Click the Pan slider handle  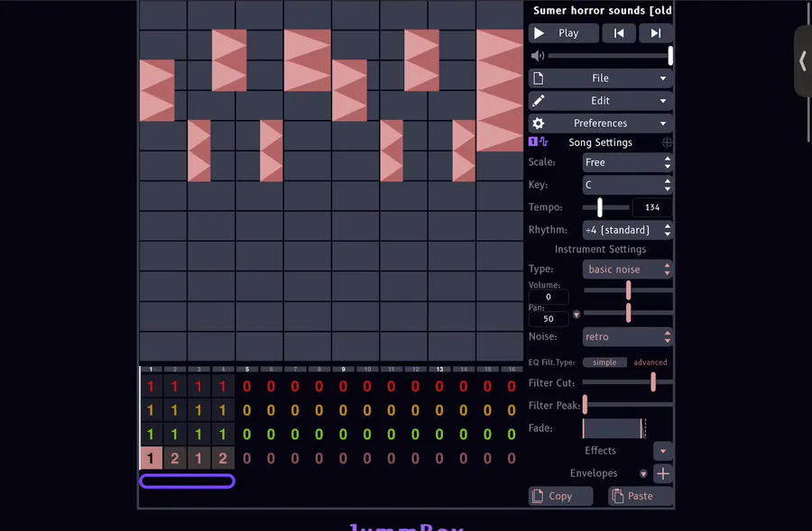pos(628,313)
